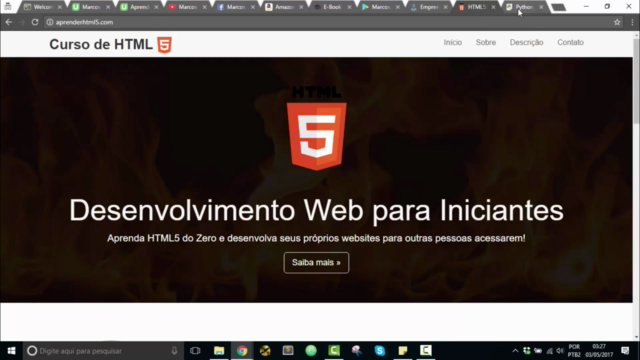Show hidden system tray icons

tap(515, 351)
